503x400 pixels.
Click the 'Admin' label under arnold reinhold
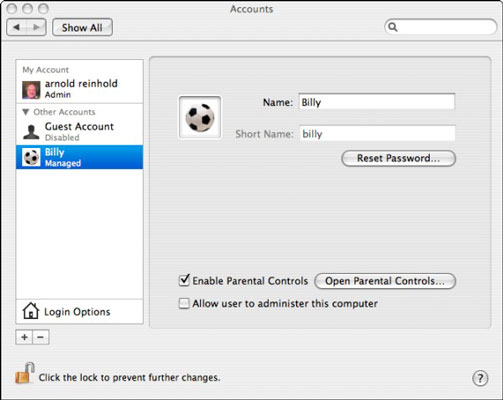point(58,95)
